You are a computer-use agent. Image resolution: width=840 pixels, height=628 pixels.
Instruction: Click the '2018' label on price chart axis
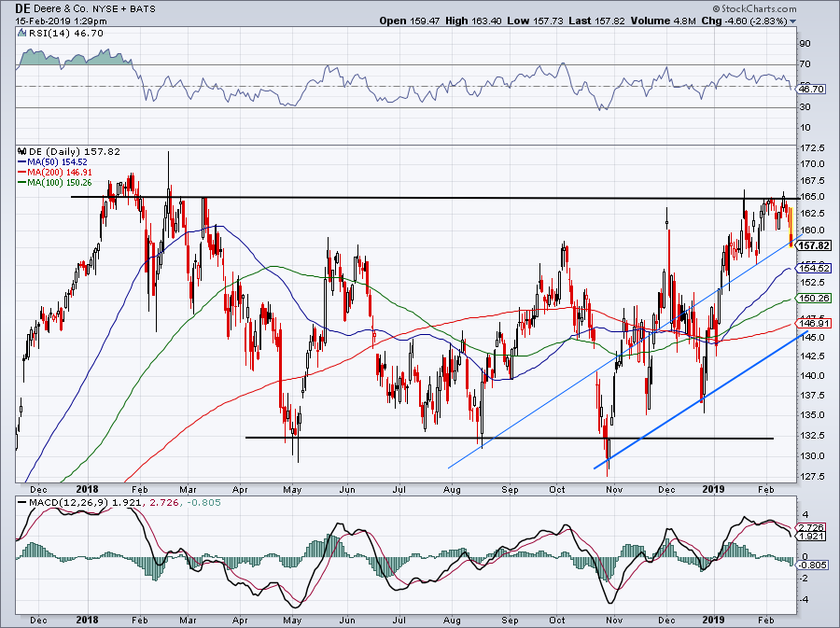[x=88, y=489]
